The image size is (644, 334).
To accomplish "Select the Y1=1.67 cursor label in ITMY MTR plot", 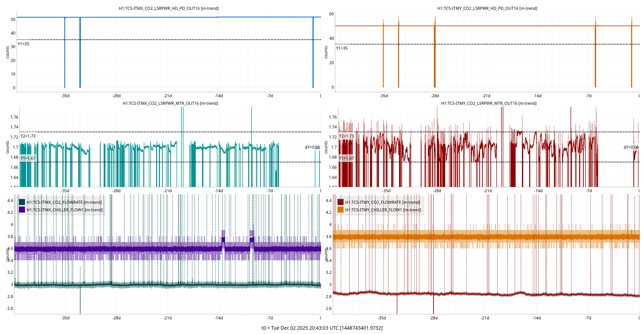I will (x=346, y=158).
